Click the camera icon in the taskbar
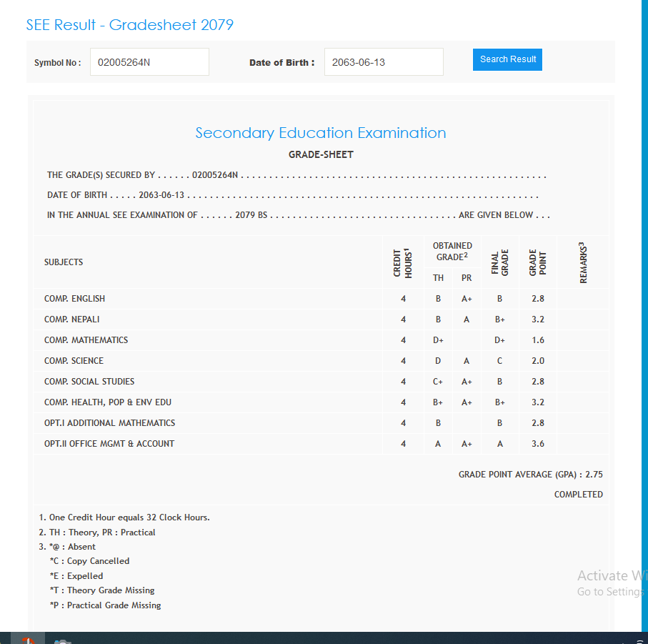This screenshot has height=644, width=648. pos(62,640)
